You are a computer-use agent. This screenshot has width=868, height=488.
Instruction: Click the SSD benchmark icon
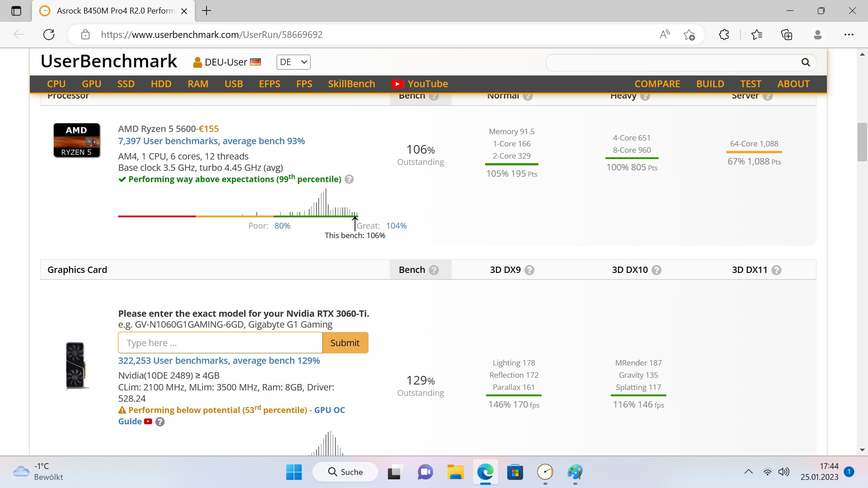[x=125, y=84]
